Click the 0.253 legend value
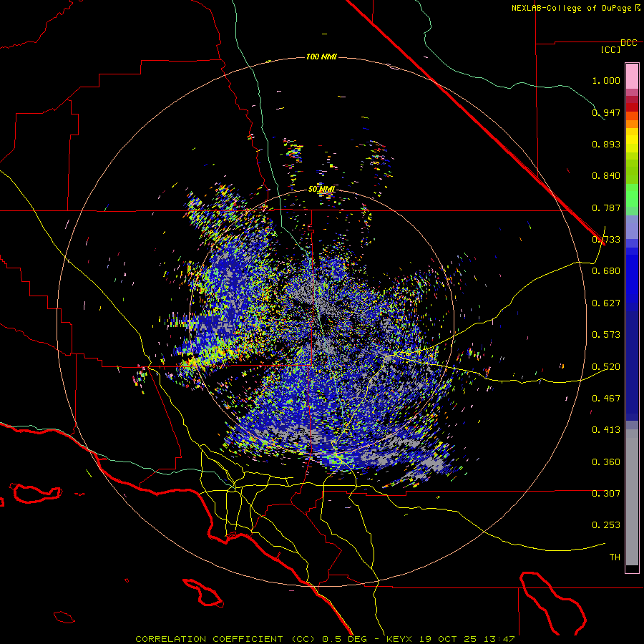This screenshot has width=644, height=644. coord(606,525)
